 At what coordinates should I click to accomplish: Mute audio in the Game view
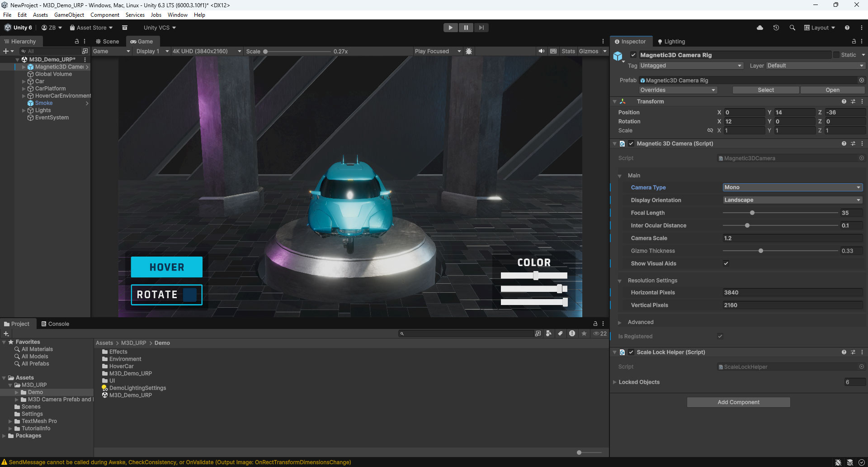coord(541,51)
